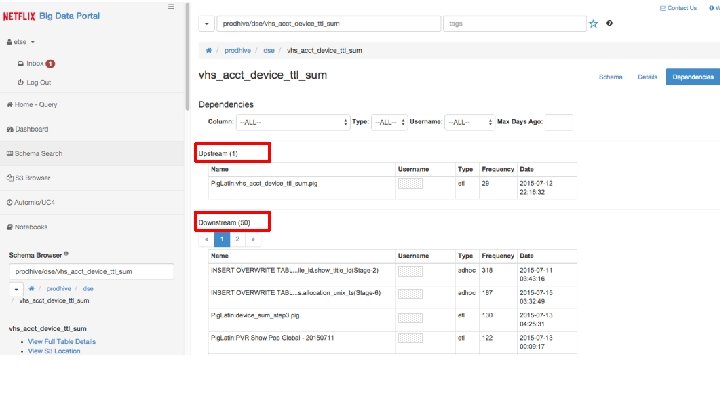Click the top table path input field
Viewport: 720px width, 405px height.
coord(328,24)
